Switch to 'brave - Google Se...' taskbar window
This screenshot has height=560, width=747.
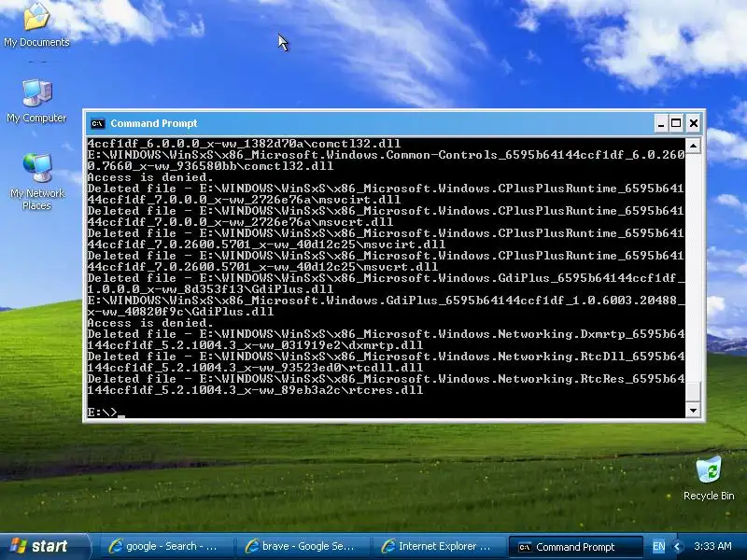click(x=302, y=546)
